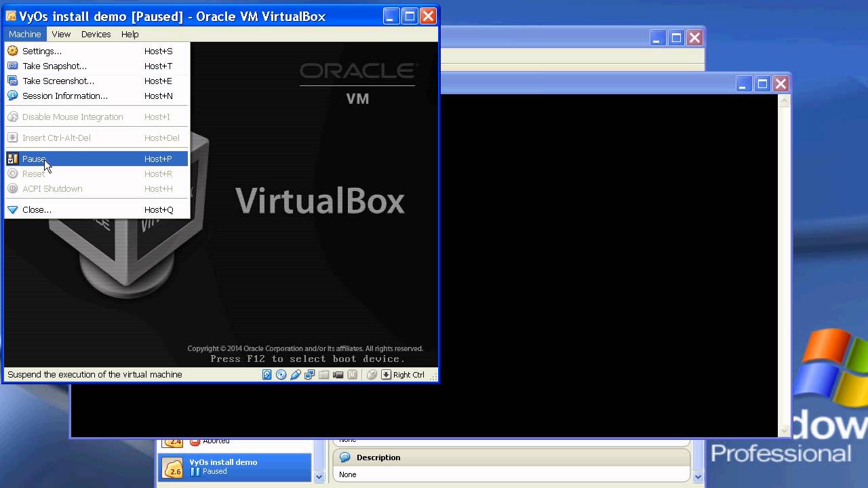
Task: Open the Help menu
Action: pyautogui.click(x=130, y=34)
